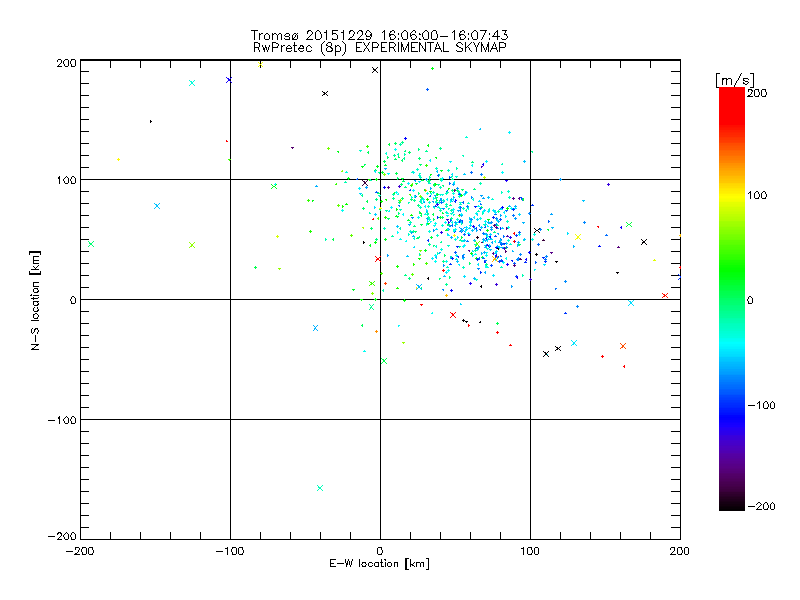Click the '[m/s]' unit label above color bar
Image resolution: width=800 pixels, height=600 pixels.
point(735,80)
